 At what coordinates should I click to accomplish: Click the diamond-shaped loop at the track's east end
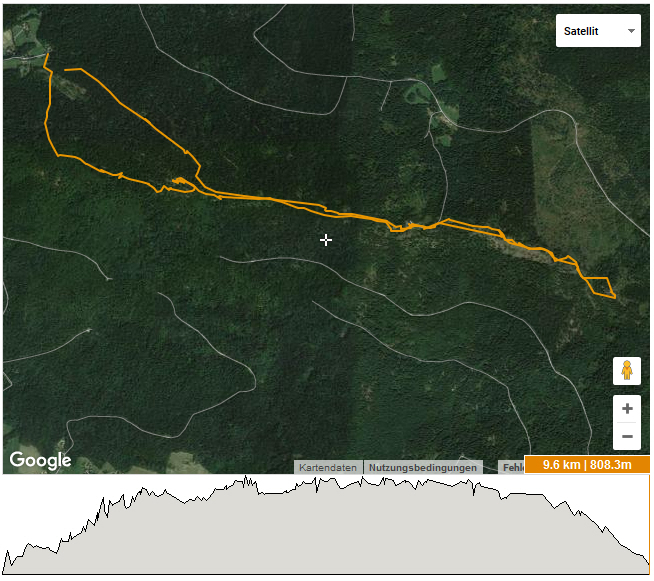[x=599, y=287]
